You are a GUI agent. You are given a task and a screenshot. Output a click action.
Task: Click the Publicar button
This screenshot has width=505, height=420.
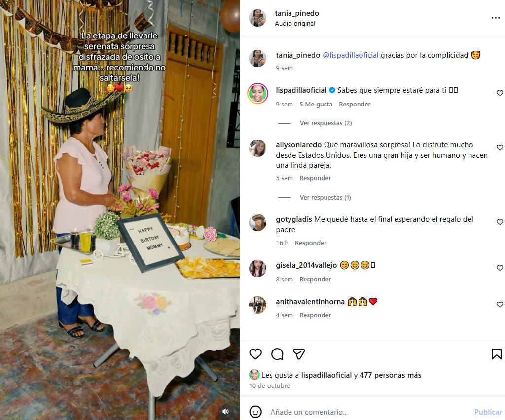click(x=488, y=412)
